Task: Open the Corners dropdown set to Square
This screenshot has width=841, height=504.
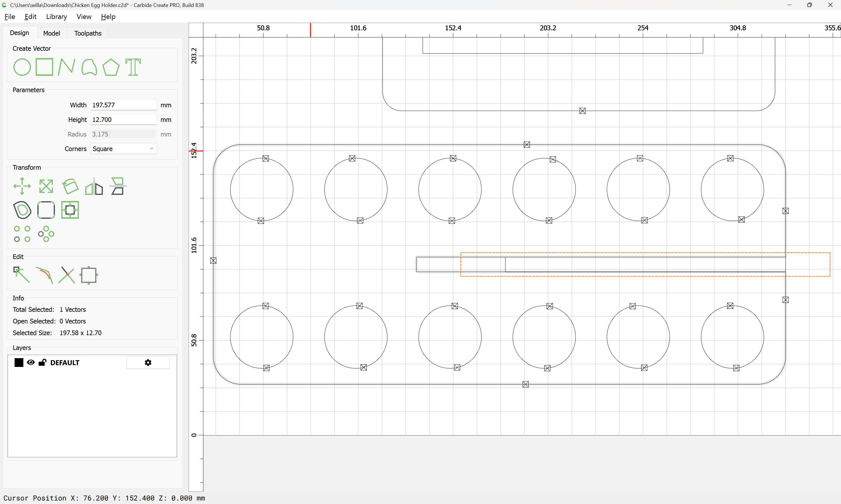Action: (124, 149)
